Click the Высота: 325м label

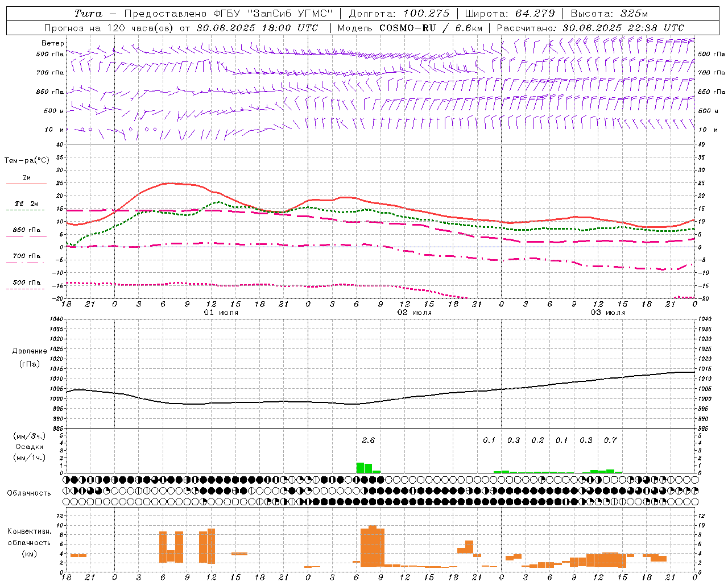click(x=609, y=14)
